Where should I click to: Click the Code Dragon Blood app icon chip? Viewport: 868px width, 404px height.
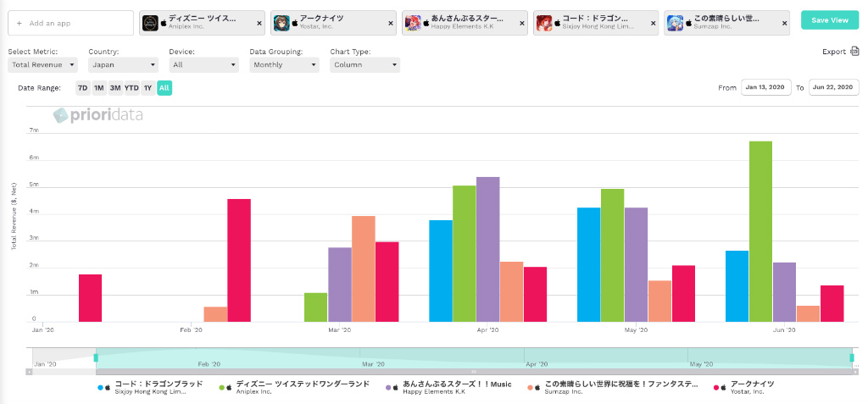click(544, 23)
